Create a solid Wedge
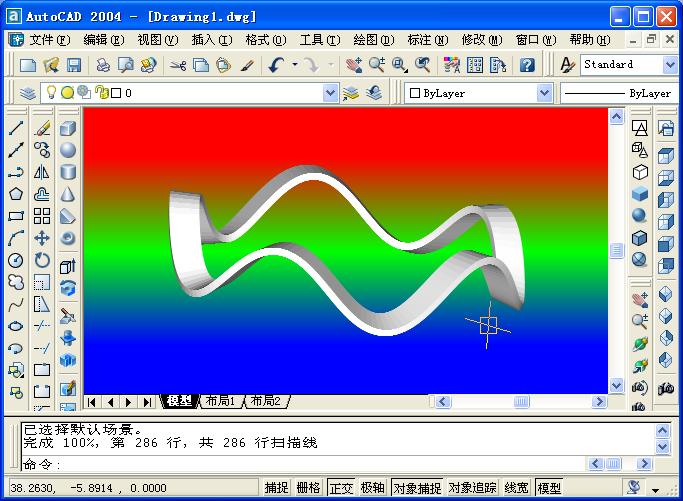The width and height of the screenshot is (683, 501). pyautogui.click(x=68, y=216)
